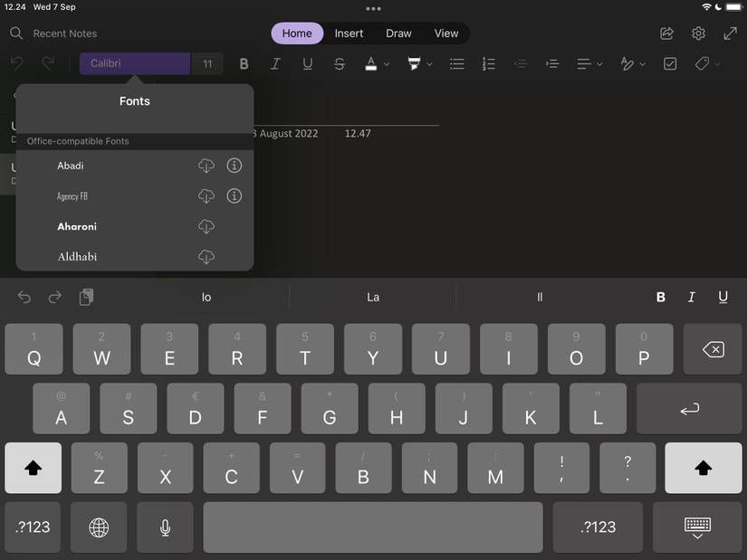Image resolution: width=747 pixels, height=560 pixels.
Task: Expand the highlight color dropdown arrow
Action: [428, 63]
